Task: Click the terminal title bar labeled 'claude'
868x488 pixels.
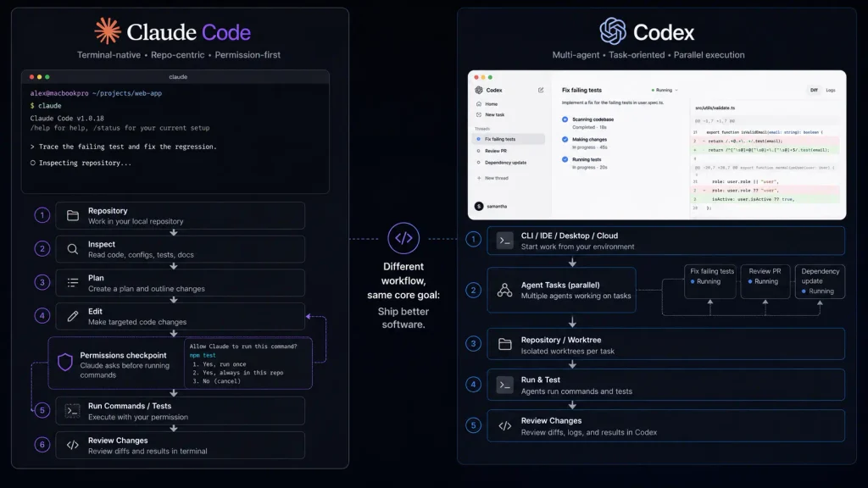Action: 175,77
